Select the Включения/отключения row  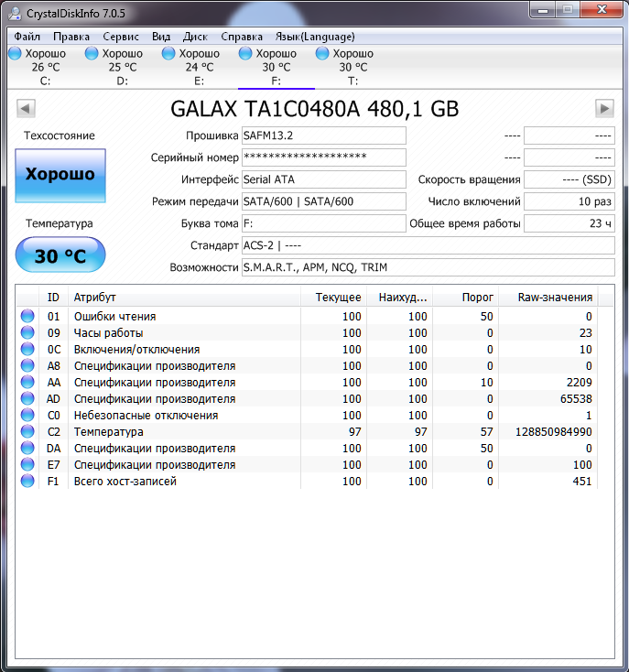[x=307, y=350]
